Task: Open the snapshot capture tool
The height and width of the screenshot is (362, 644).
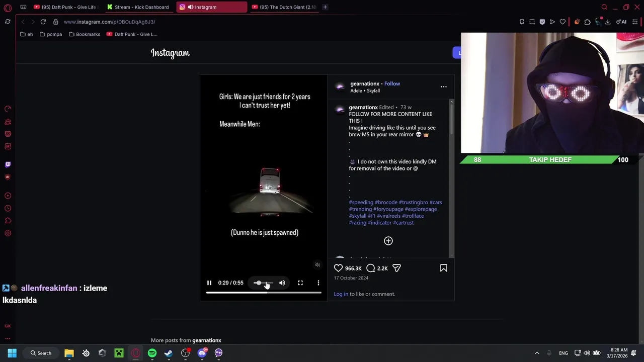Action: coord(532,22)
